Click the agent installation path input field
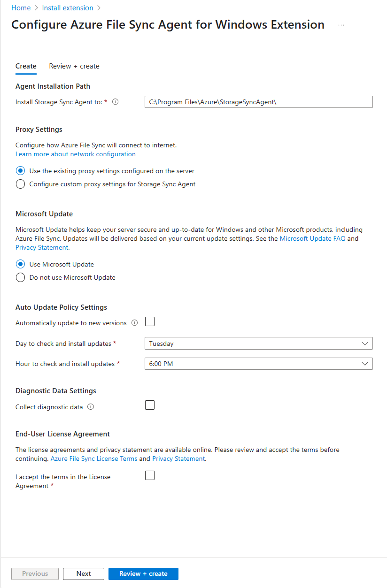Screen dimensions: 387x588 pyautogui.click(x=258, y=101)
